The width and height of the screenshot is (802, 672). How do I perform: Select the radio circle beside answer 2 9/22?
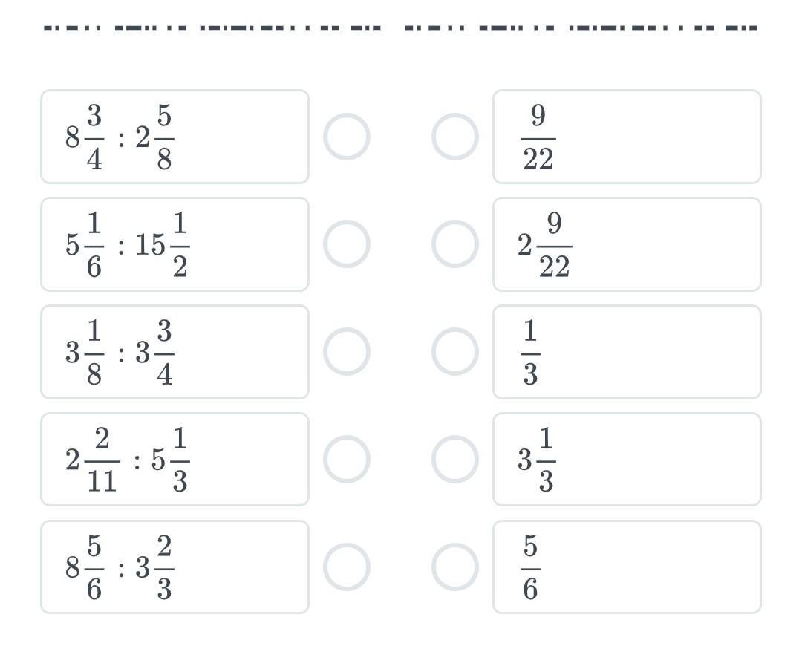[454, 244]
